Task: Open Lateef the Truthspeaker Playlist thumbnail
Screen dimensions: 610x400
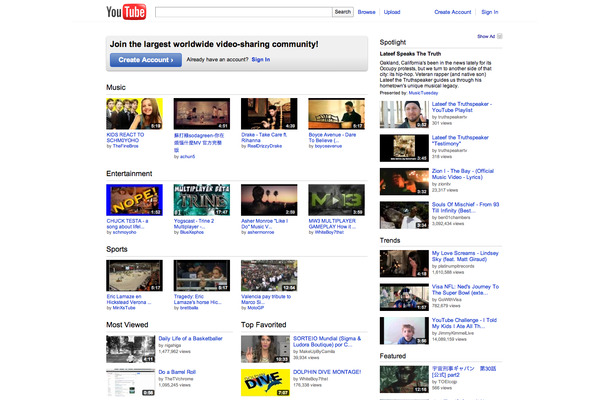Action: pyautogui.click(x=404, y=114)
